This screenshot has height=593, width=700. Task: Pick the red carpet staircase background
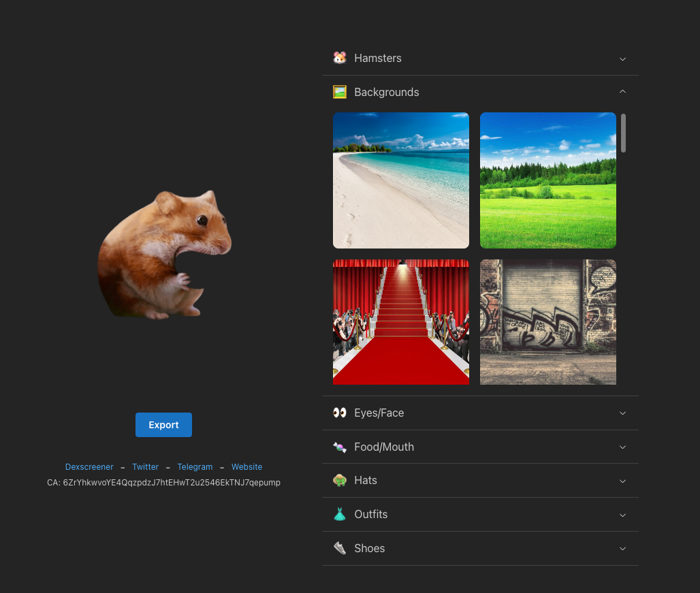point(401,322)
